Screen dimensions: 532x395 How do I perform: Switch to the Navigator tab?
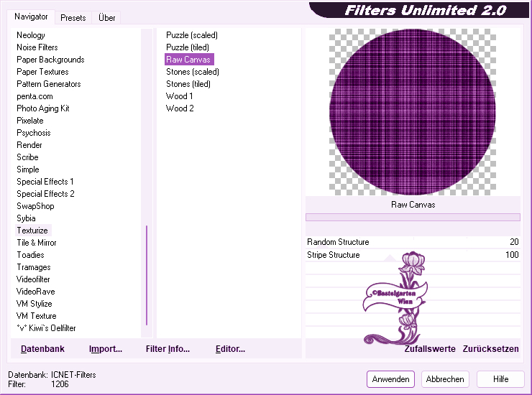pos(31,17)
